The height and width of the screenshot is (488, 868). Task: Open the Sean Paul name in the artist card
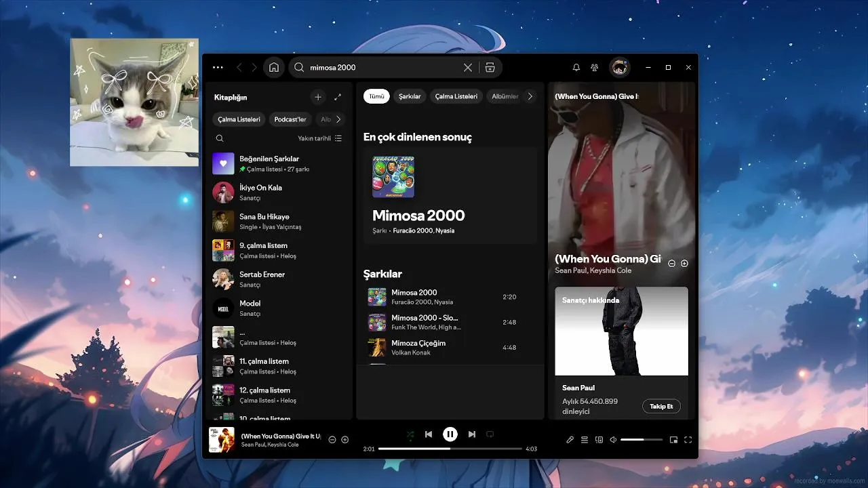pyautogui.click(x=578, y=388)
